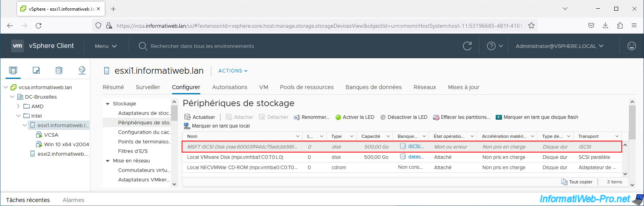Screen dimensions: 644x206
Task: Switch to the Surveiller tab
Action: pos(148,87)
